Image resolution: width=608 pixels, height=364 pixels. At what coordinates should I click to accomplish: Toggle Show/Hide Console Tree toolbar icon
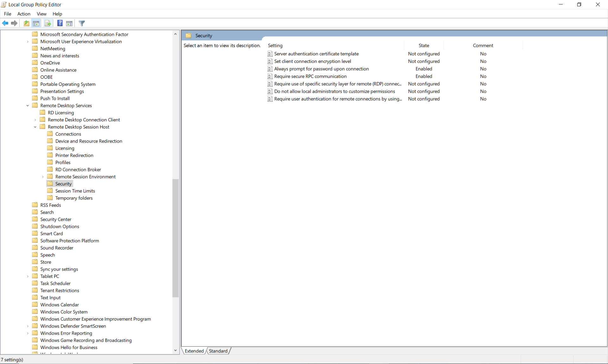36,23
